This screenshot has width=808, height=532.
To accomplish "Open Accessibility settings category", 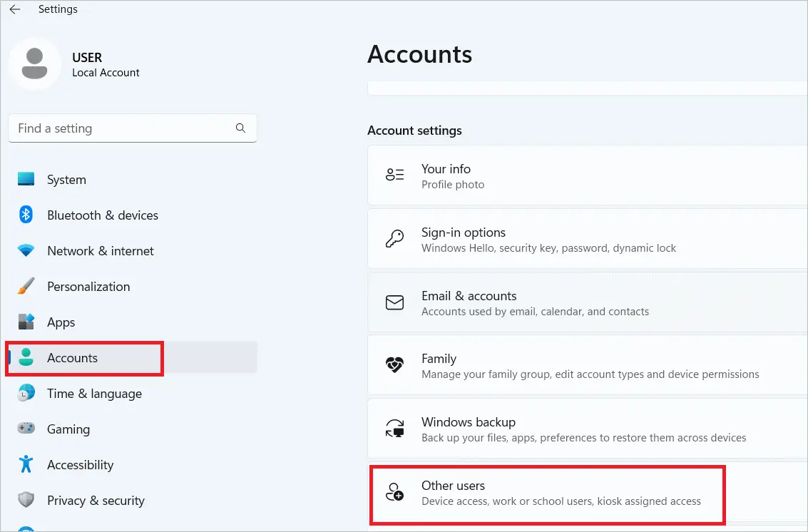I will [x=133, y=464].
